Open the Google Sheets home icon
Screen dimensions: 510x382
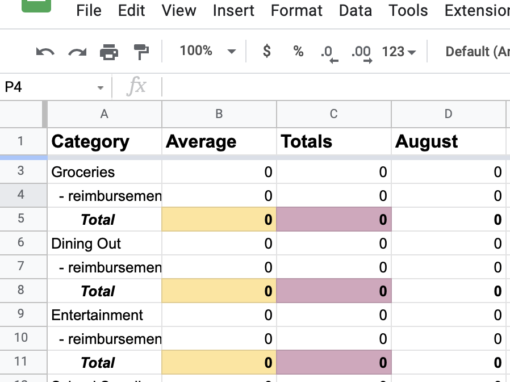point(36,5)
